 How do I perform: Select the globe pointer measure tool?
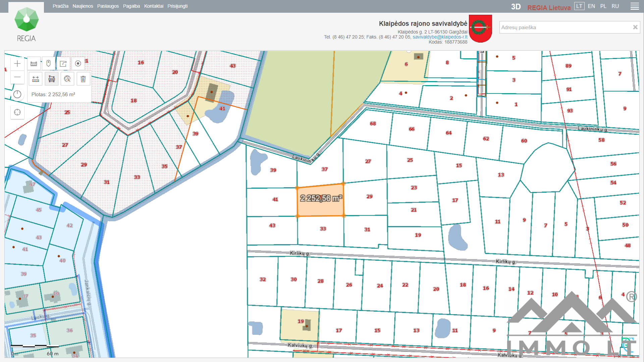67,79
